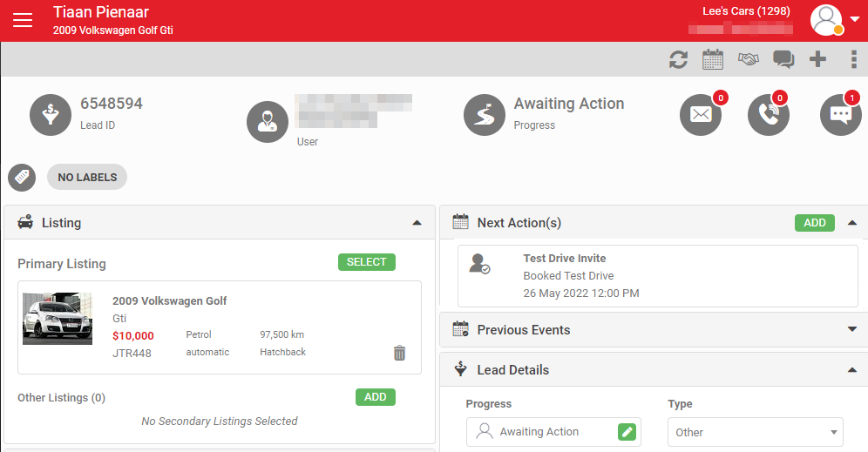The width and height of the screenshot is (868, 452).
Task: Open the Volkswagen Golf listing thumbnail
Action: coord(58,318)
